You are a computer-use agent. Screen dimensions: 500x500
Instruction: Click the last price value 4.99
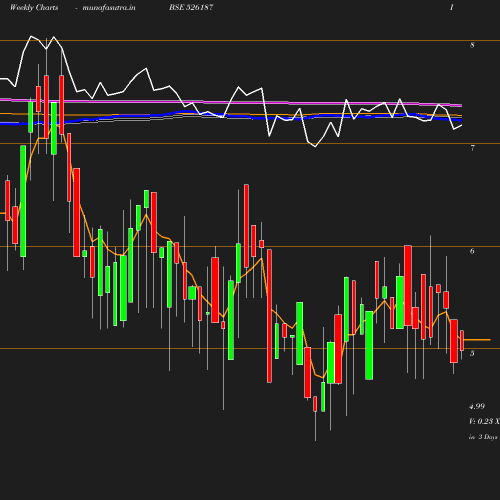[477, 406]
